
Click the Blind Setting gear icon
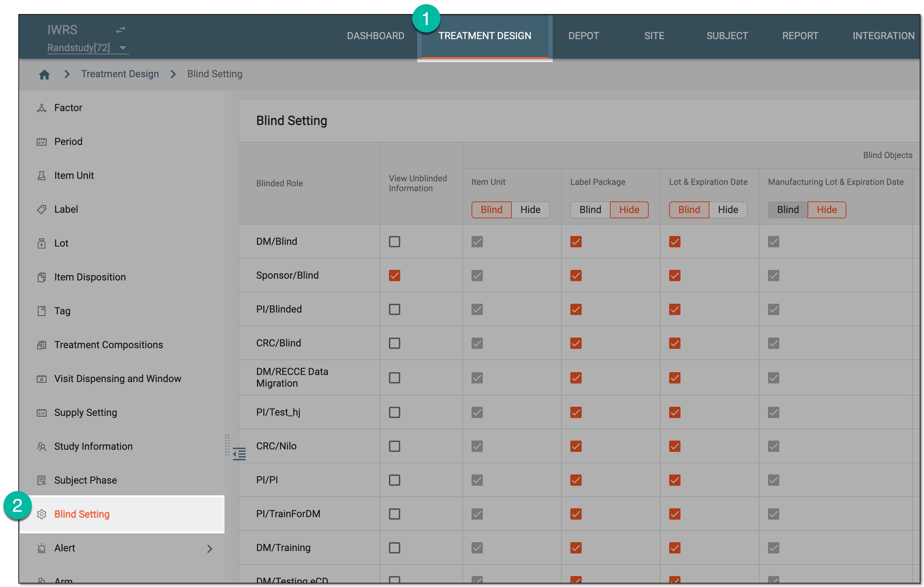41,514
